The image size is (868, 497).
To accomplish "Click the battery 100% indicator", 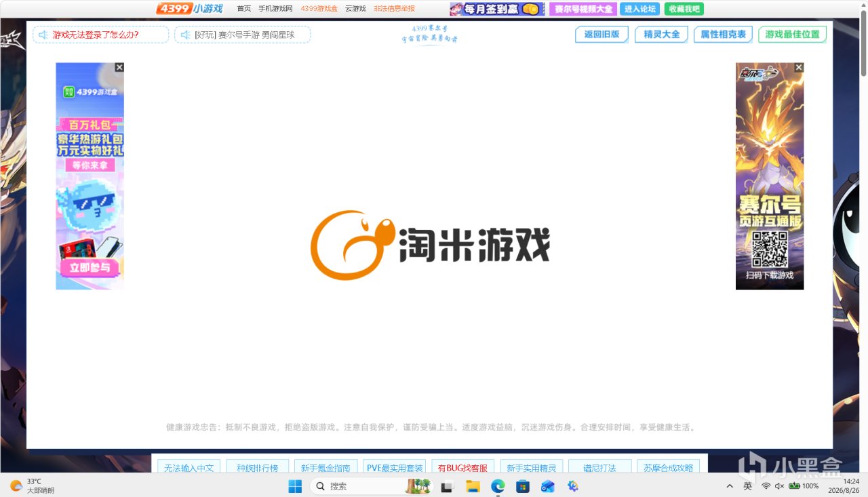I will 804,486.
